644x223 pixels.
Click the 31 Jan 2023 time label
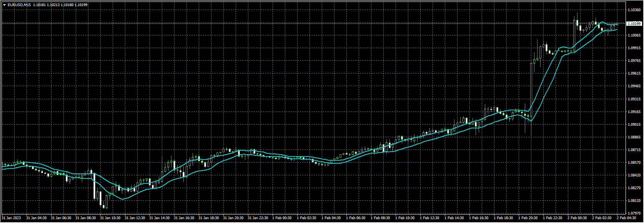pos(11,218)
